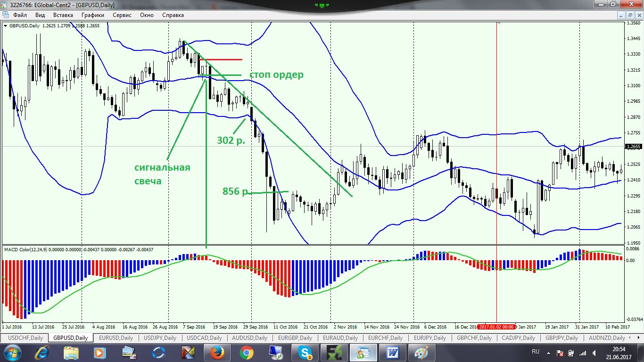Open the GBPCHF,Daily chart tab

coord(474,338)
